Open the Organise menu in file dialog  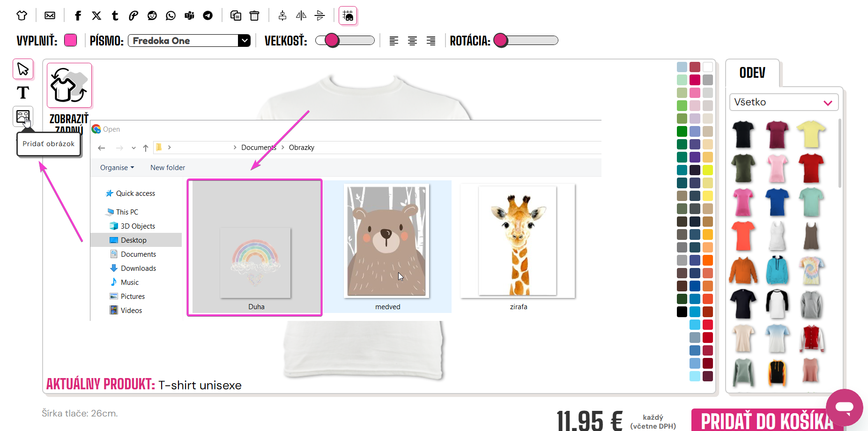click(x=117, y=168)
